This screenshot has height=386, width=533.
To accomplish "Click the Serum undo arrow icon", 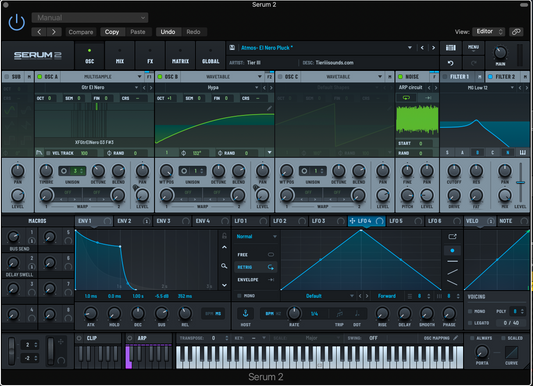I will [x=451, y=63].
